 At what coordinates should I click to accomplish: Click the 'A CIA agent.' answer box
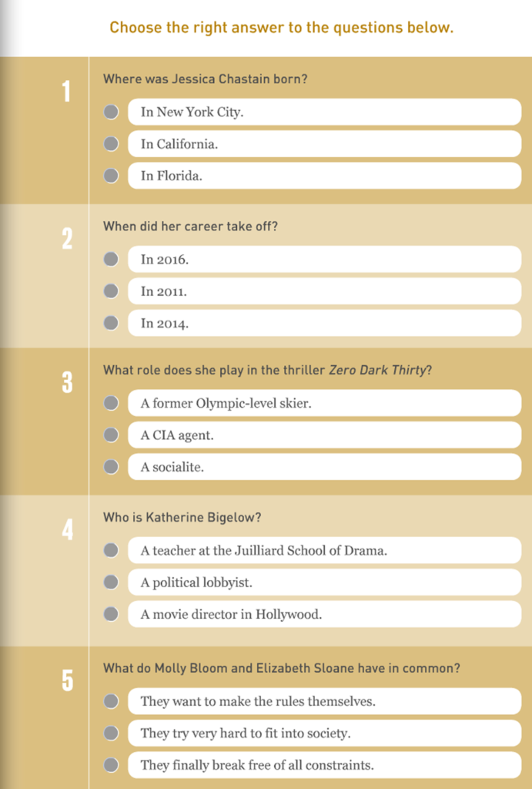324,435
